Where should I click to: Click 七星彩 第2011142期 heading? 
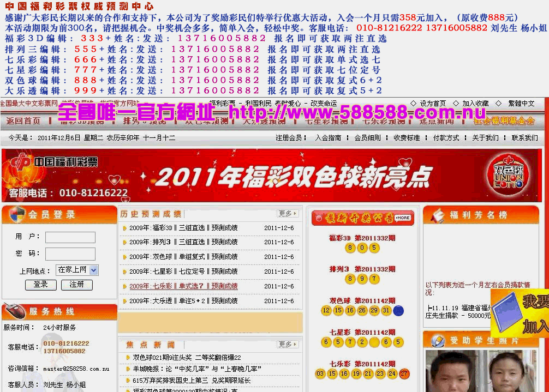pos(362,332)
